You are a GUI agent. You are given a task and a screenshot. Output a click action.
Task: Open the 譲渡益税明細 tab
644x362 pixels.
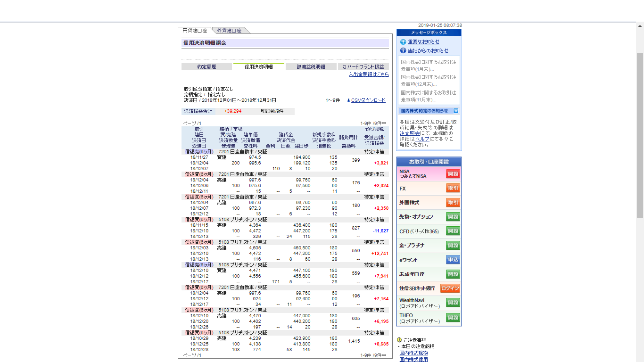point(311,67)
